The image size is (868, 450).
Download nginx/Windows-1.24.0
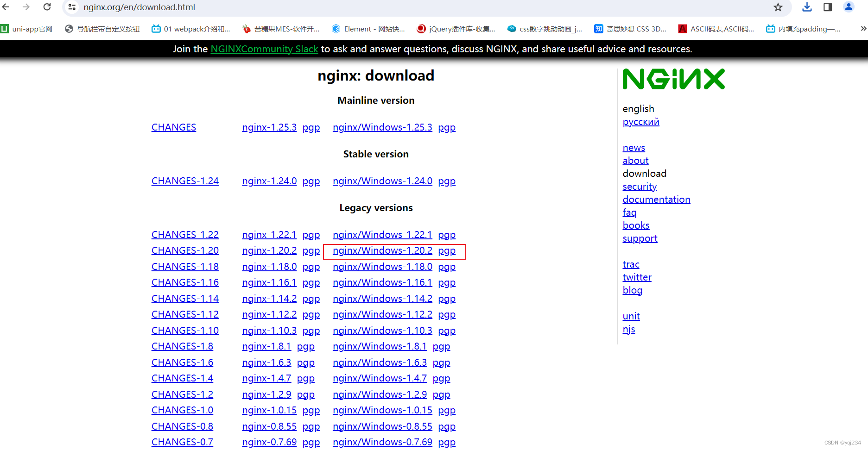click(x=382, y=181)
